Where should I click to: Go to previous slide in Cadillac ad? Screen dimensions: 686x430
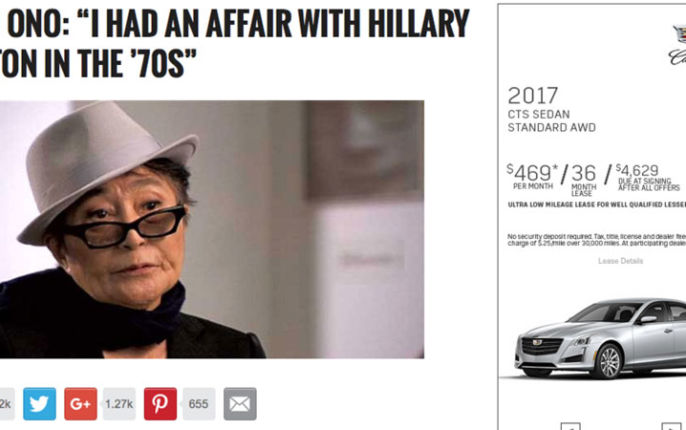tap(571, 427)
